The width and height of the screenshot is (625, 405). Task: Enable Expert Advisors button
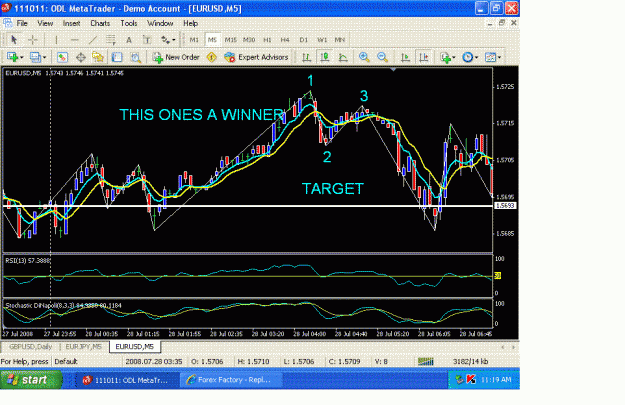[256, 57]
